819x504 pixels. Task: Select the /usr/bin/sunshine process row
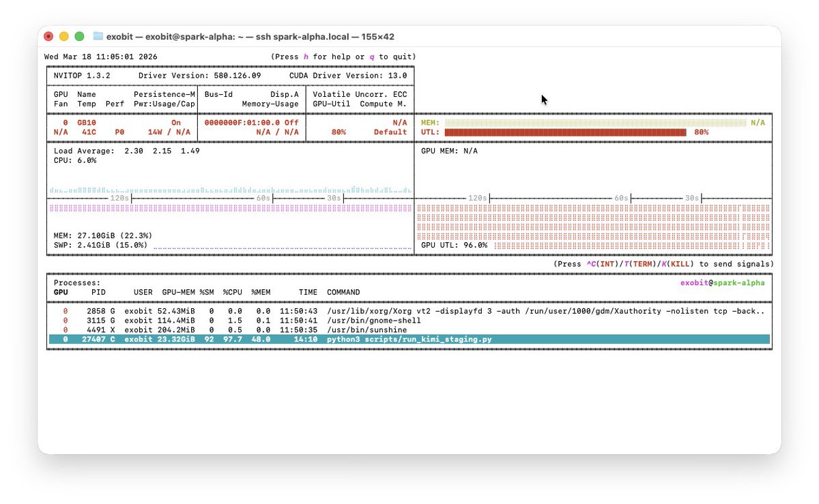[x=409, y=330]
